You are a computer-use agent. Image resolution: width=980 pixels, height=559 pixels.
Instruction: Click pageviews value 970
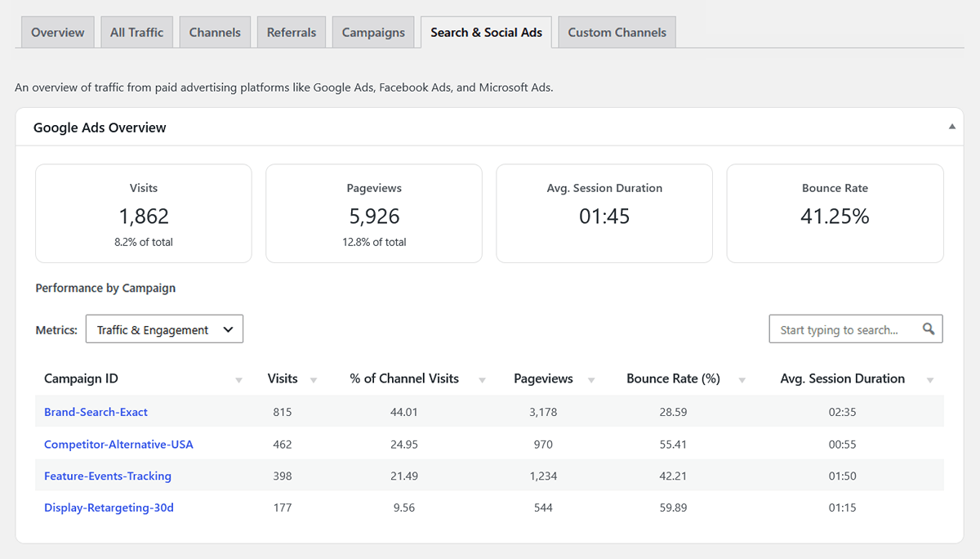coord(543,445)
